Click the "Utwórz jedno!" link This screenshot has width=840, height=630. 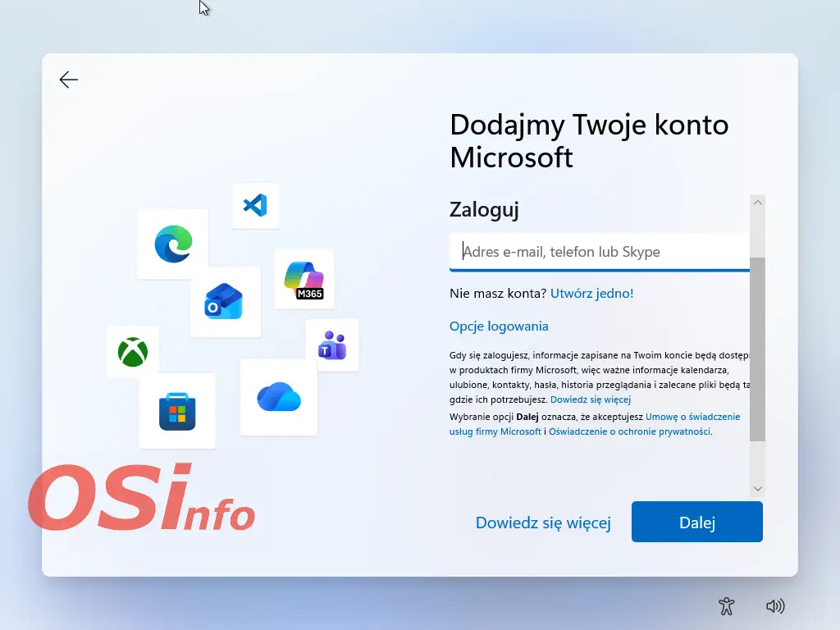pyautogui.click(x=591, y=293)
